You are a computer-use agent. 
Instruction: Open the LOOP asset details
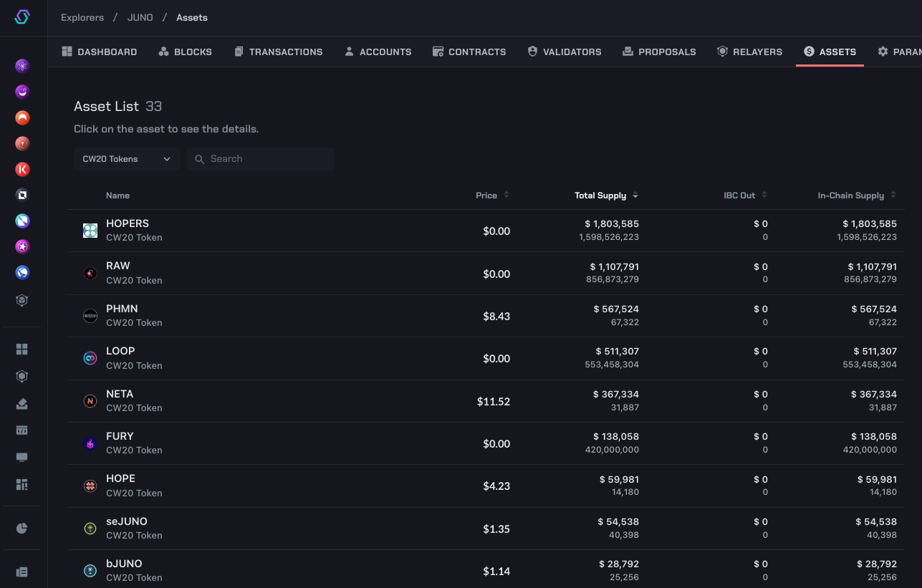point(486,358)
